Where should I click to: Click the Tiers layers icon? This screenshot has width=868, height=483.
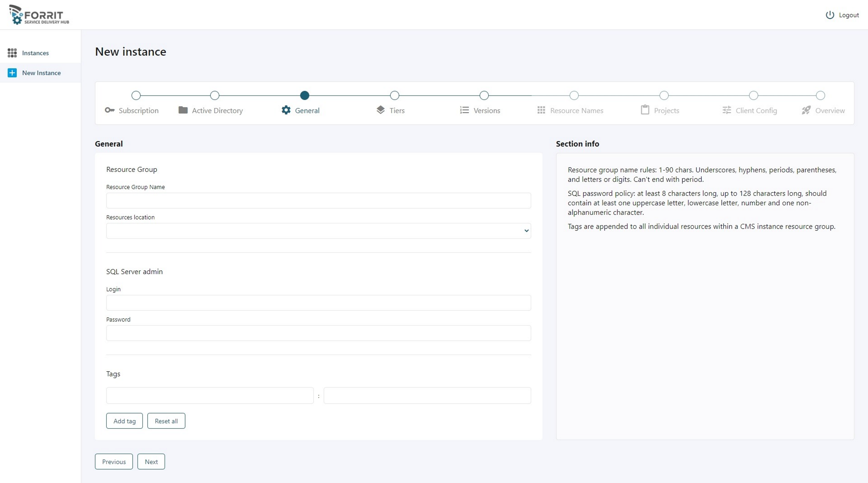pos(380,110)
